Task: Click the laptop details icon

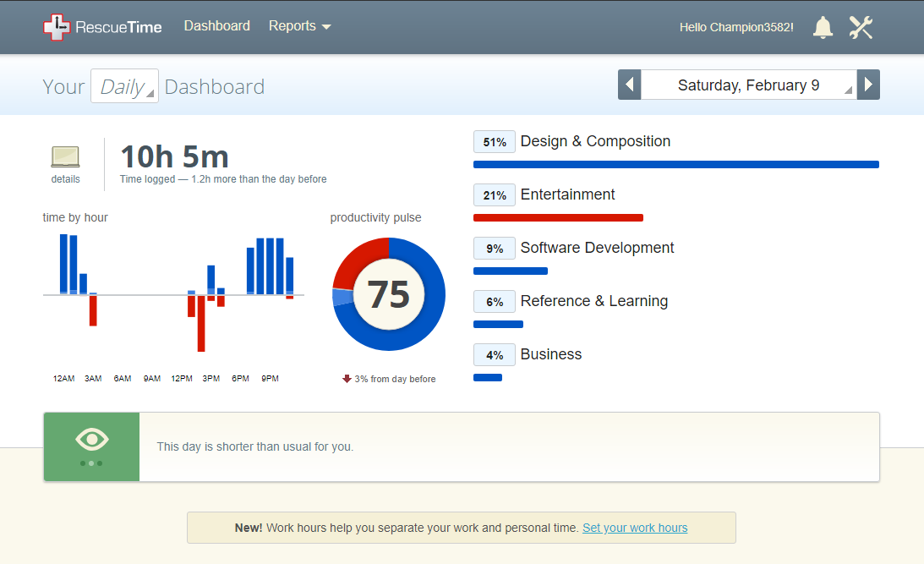Action: [65, 155]
